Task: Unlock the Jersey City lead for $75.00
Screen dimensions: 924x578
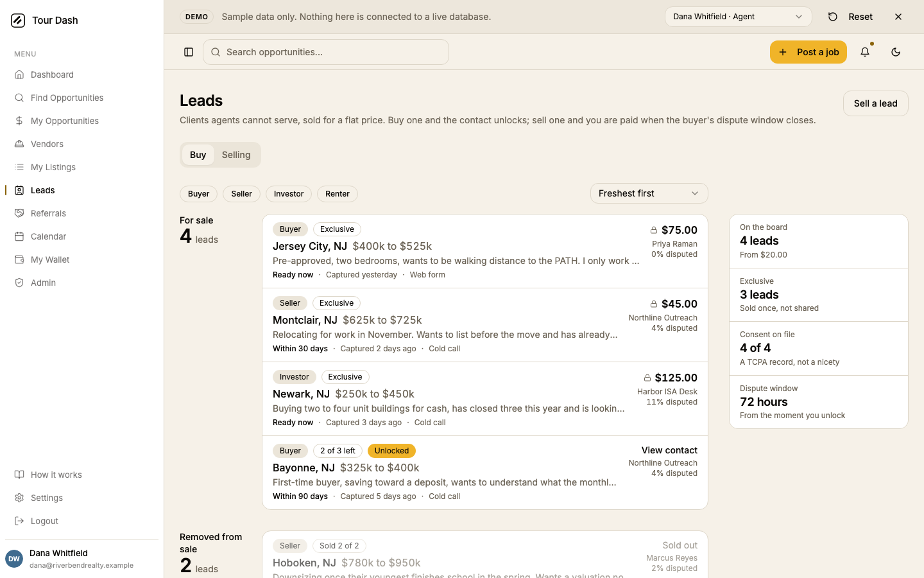Action: point(674,230)
